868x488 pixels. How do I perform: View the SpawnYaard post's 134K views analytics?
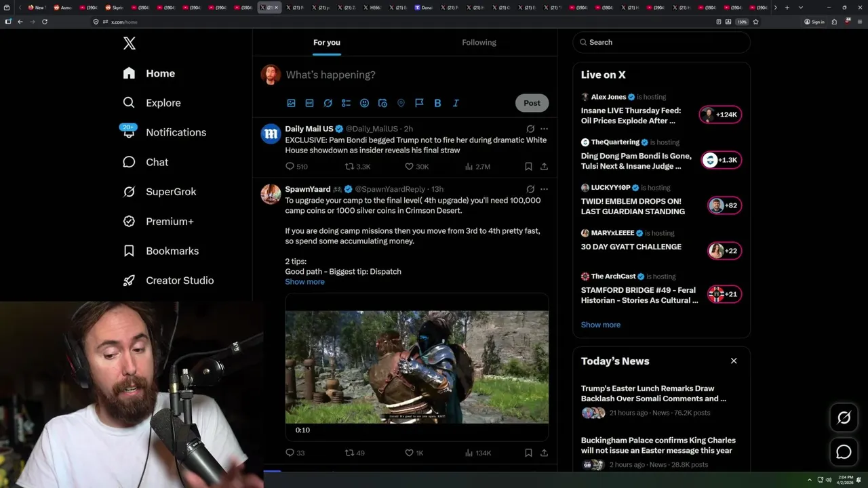coord(478,453)
